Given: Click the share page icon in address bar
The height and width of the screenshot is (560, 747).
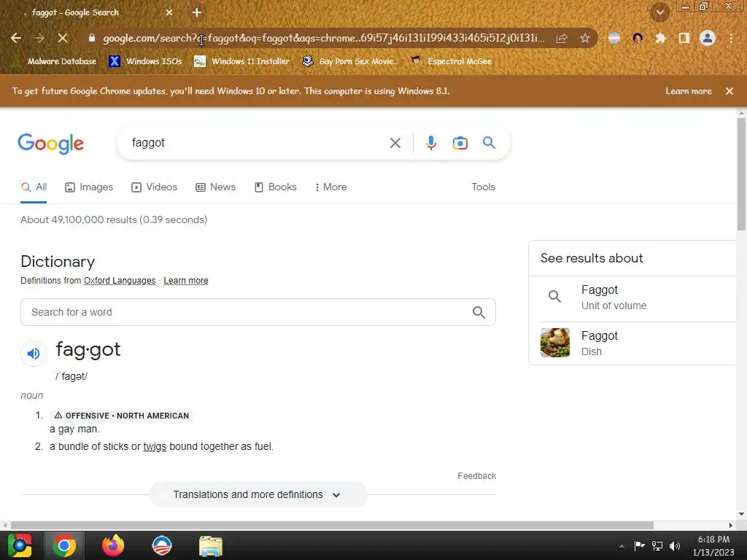Looking at the screenshot, I should (x=562, y=38).
